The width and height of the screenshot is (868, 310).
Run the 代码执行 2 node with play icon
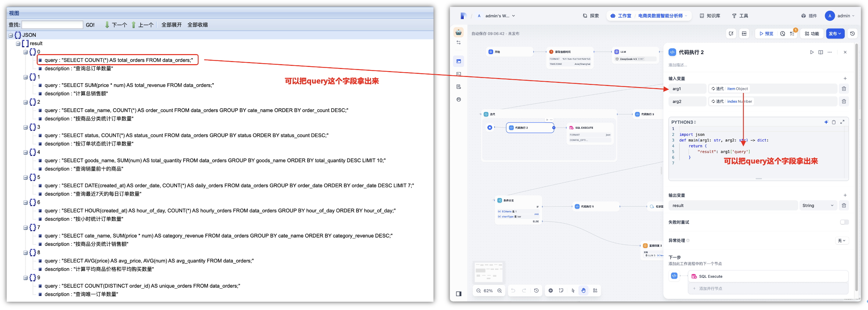click(x=812, y=52)
